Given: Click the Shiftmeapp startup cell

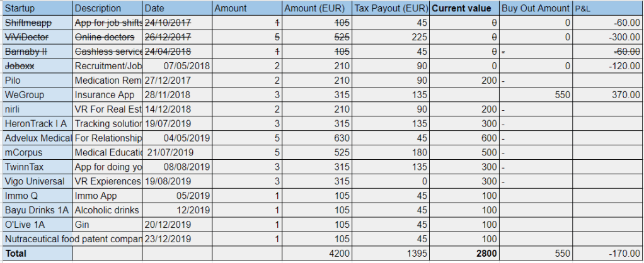Looking at the screenshot, I should (x=37, y=23).
